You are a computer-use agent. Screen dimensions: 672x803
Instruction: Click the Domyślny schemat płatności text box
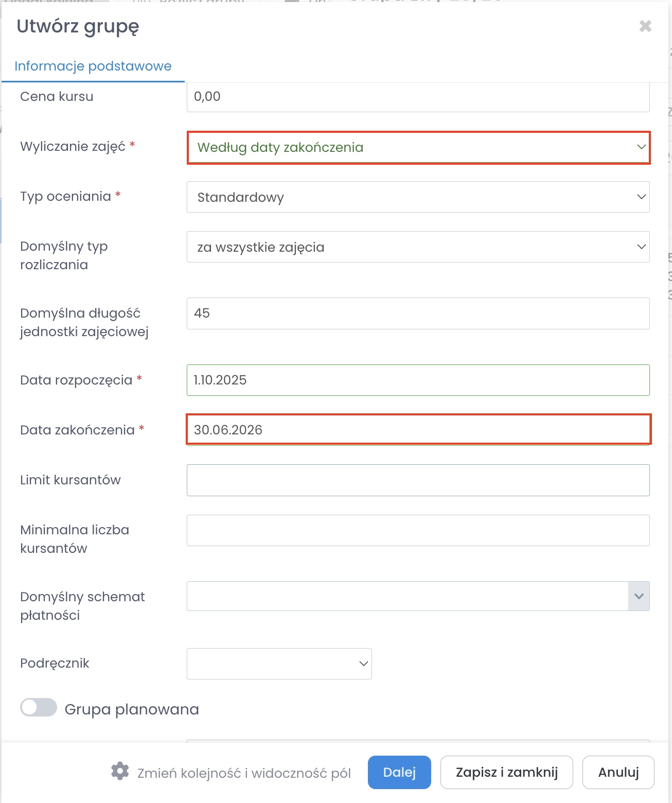(407, 596)
